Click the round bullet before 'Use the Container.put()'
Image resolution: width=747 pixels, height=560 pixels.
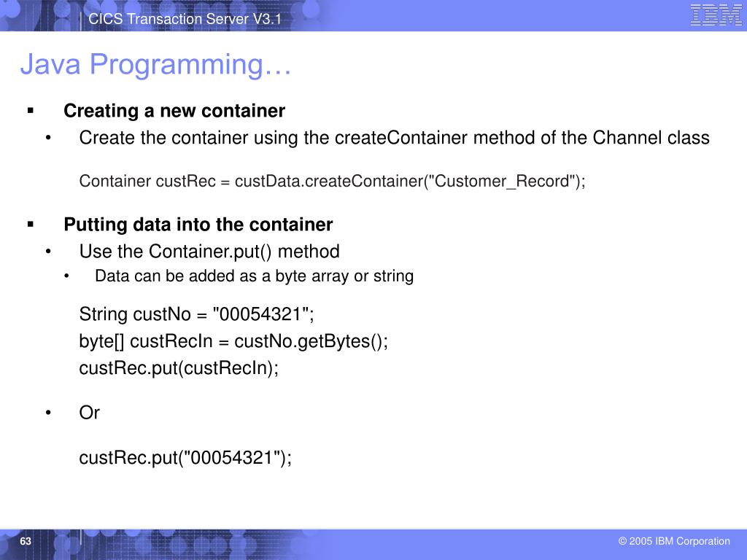coord(48,252)
